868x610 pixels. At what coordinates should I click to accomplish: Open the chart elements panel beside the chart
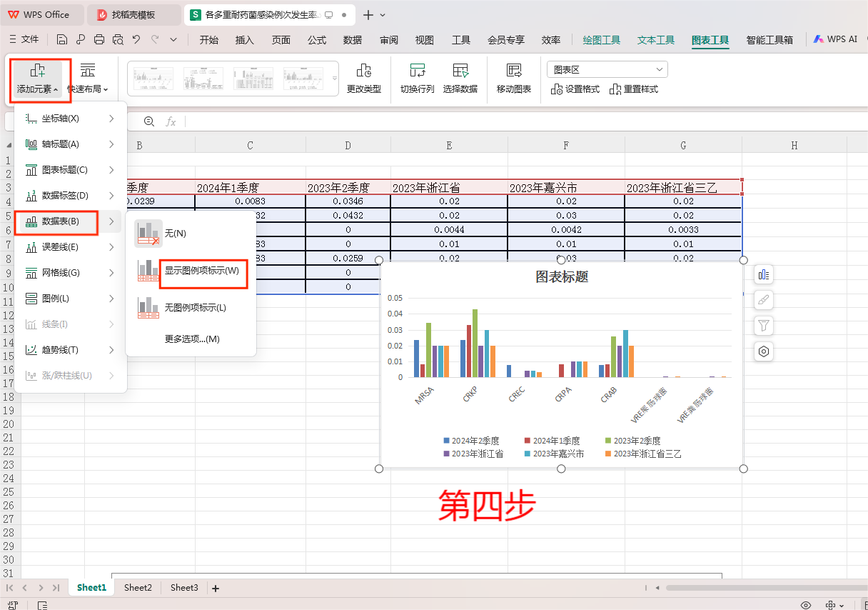click(764, 274)
